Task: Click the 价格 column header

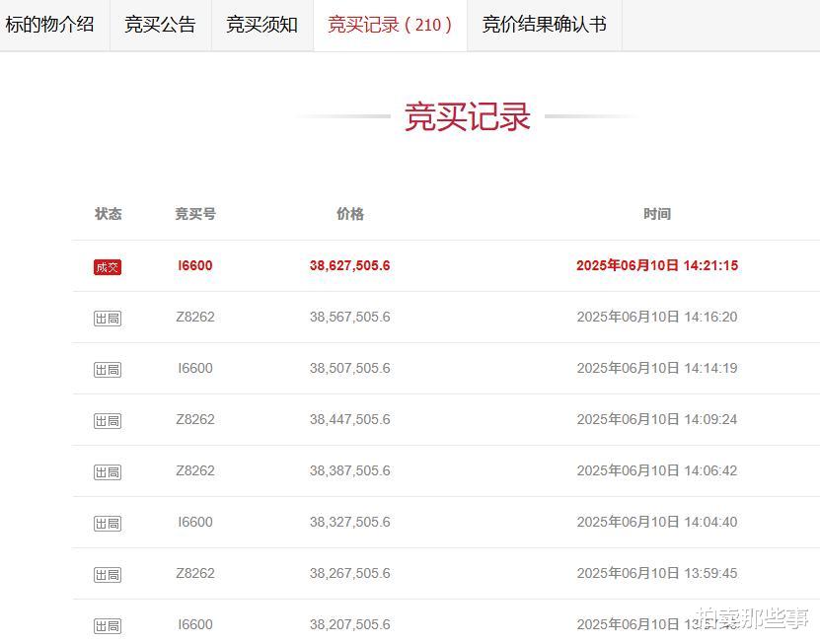Action: (350, 214)
